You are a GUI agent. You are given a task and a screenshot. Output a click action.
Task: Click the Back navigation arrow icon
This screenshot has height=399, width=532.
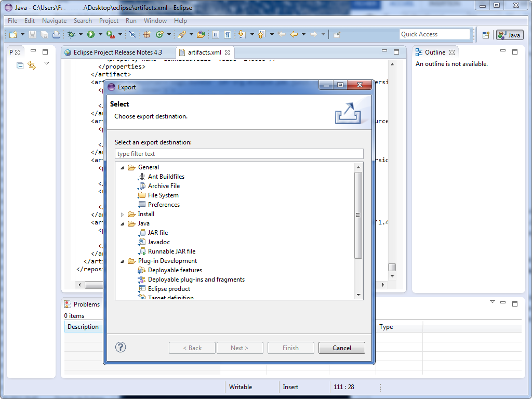pyautogui.click(x=294, y=34)
